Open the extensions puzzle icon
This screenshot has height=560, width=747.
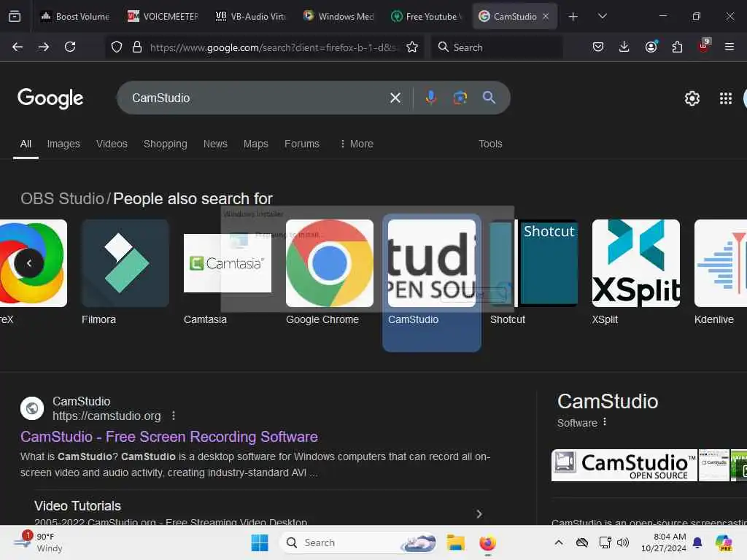coord(677,47)
